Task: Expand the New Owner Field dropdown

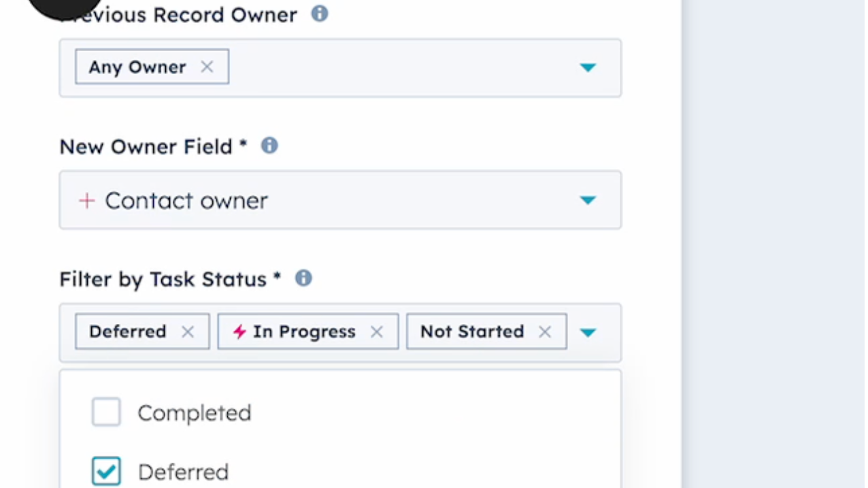Action: click(588, 200)
